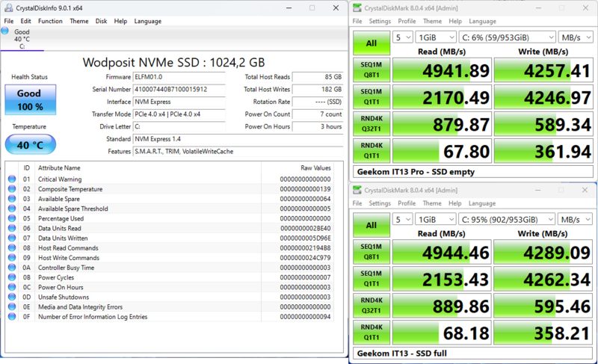
Task: Click the Unsafe Shutdowns status orb
Action: tap(11, 297)
